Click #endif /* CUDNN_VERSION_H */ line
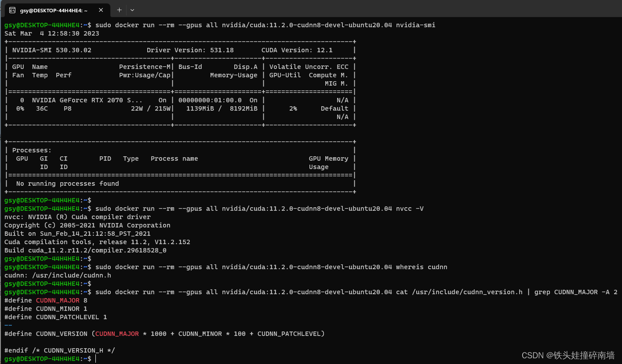This screenshot has width=622, height=364. [x=60, y=350]
